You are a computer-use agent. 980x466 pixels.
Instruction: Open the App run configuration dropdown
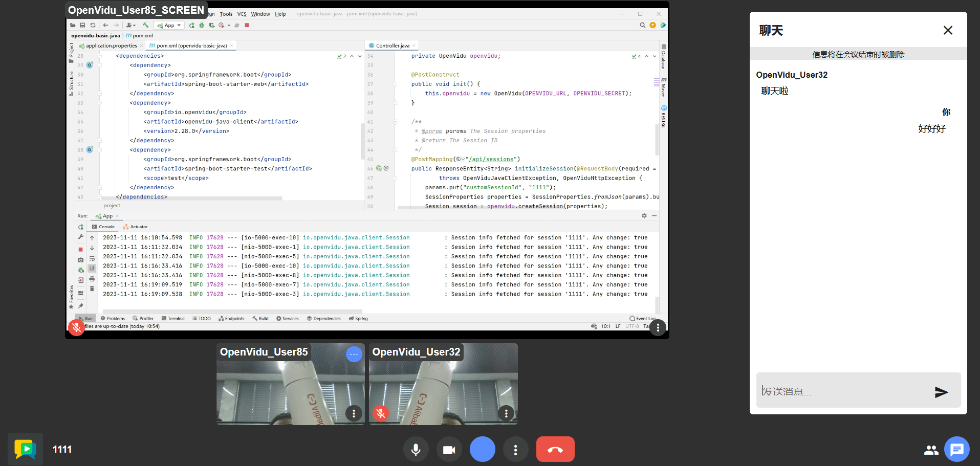point(169,25)
